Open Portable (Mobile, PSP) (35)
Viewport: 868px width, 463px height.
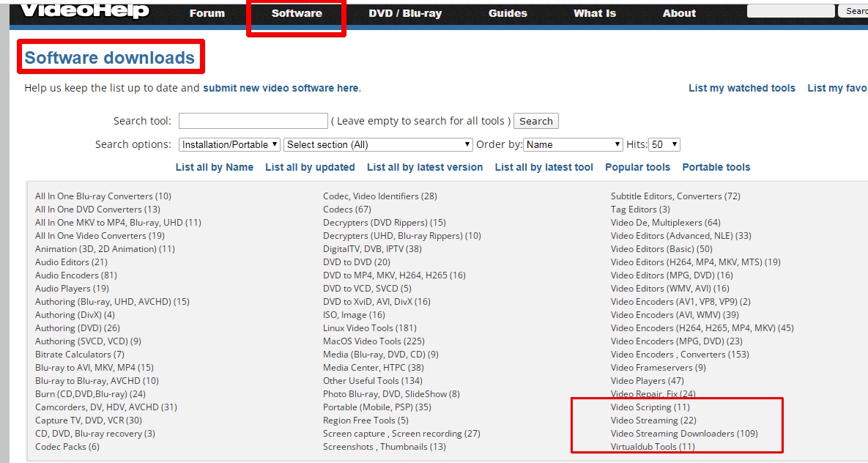377,407
